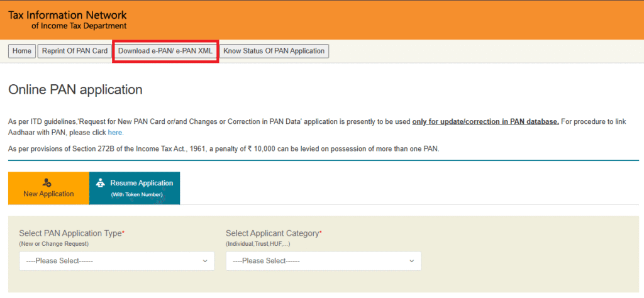The width and height of the screenshot is (644, 298).
Task: Follow the 'here' link for Aadhaar linking
Action: pyautogui.click(x=116, y=133)
